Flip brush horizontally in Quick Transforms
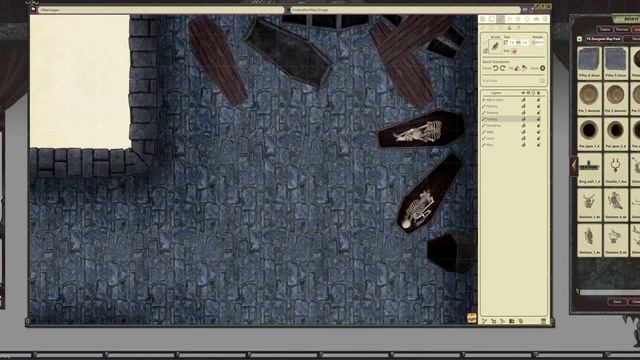The image size is (640, 360). (517, 68)
